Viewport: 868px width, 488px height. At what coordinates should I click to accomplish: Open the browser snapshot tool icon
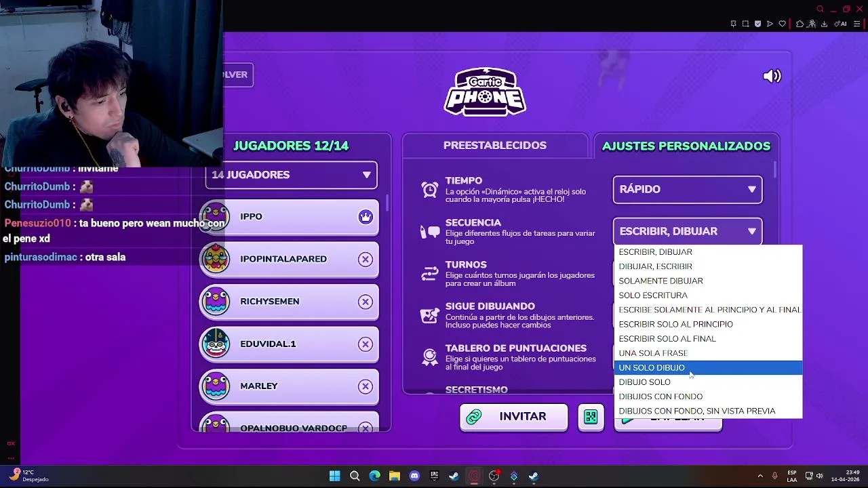(745, 24)
